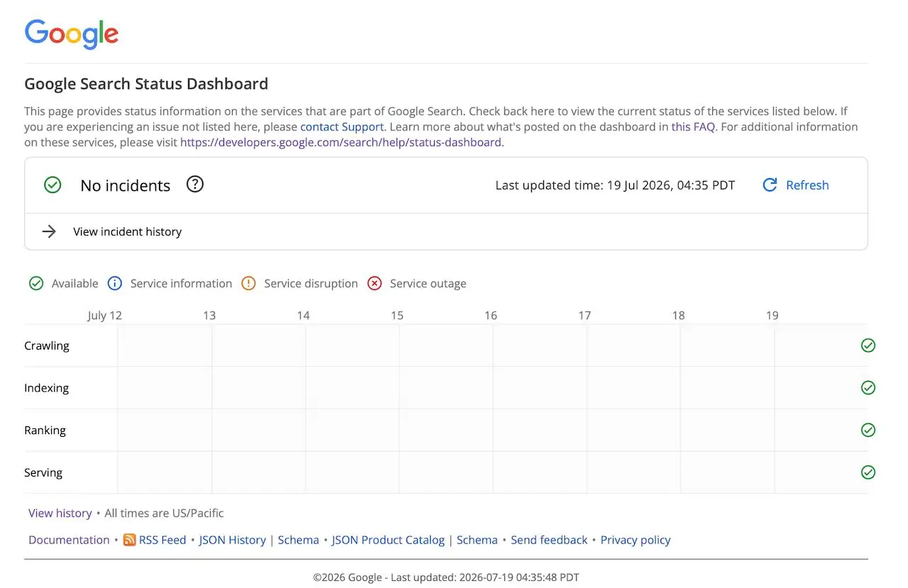
Task: Click the No incidents status text
Action: (x=126, y=186)
